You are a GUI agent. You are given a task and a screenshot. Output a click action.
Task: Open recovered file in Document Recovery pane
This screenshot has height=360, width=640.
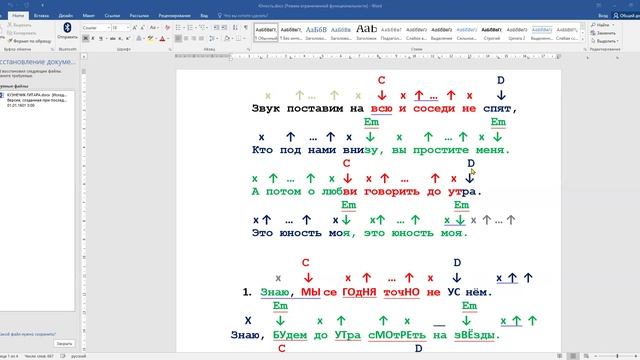pyautogui.click(x=37, y=100)
